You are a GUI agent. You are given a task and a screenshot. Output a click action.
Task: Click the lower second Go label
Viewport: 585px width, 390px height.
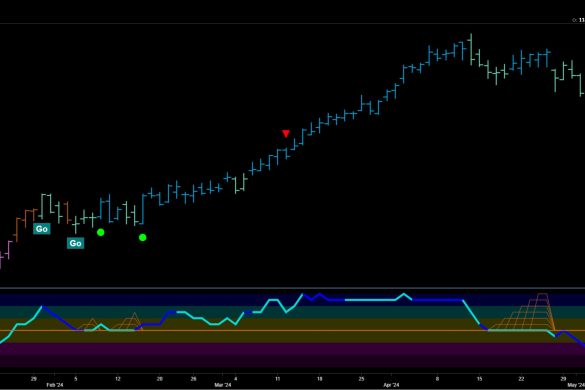coord(75,243)
